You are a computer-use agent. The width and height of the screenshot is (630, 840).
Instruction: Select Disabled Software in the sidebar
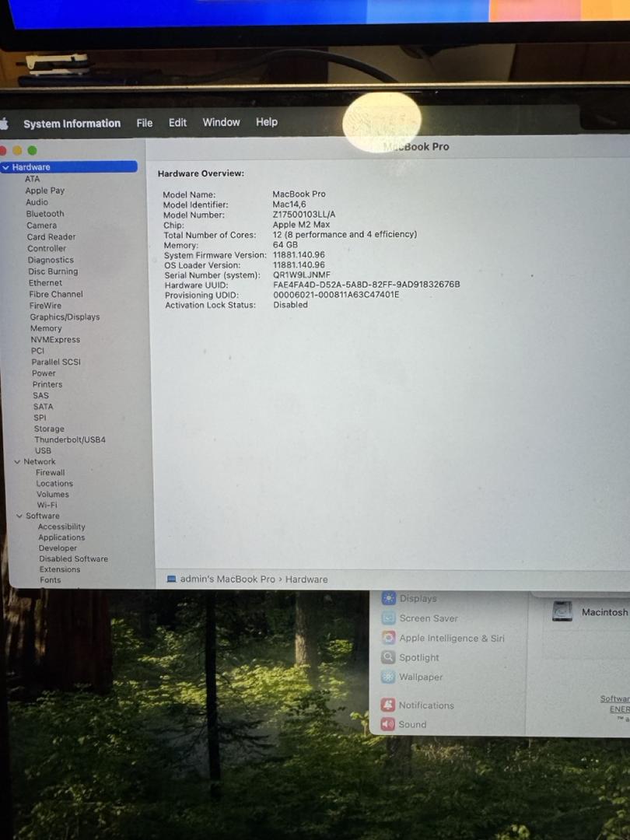click(73, 558)
